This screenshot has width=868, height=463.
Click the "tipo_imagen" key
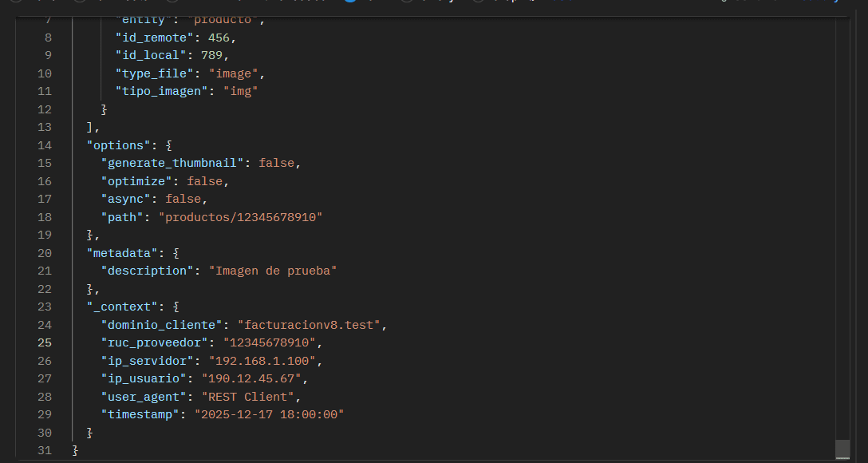pyautogui.click(x=162, y=91)
